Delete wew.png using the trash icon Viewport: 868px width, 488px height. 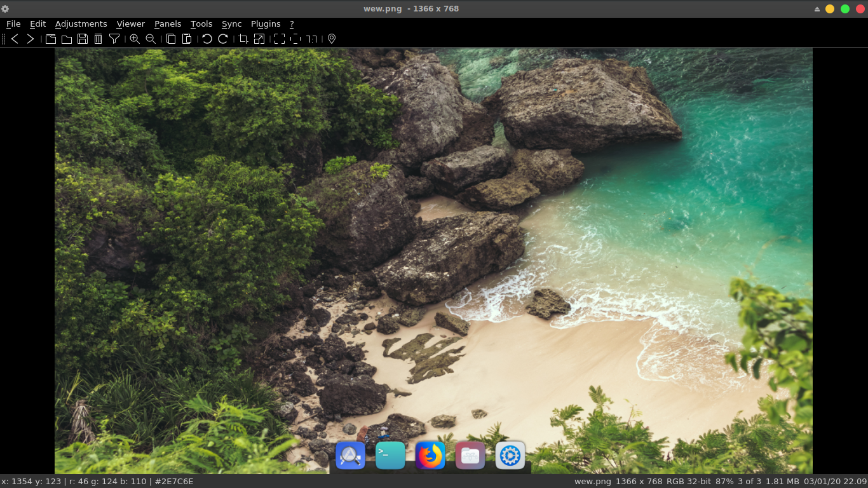pyautogui.click(x=98, y=39)
